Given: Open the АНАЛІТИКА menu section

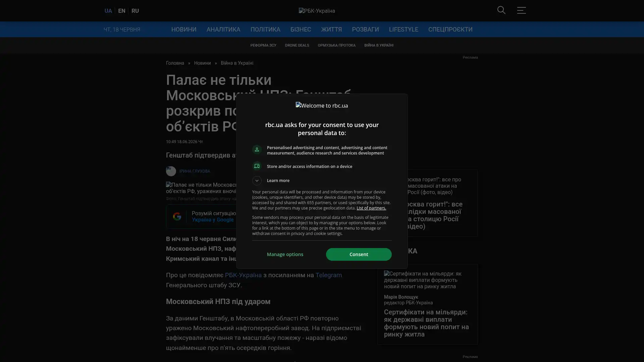Looking at the screenshot, I should pos(223,29).
